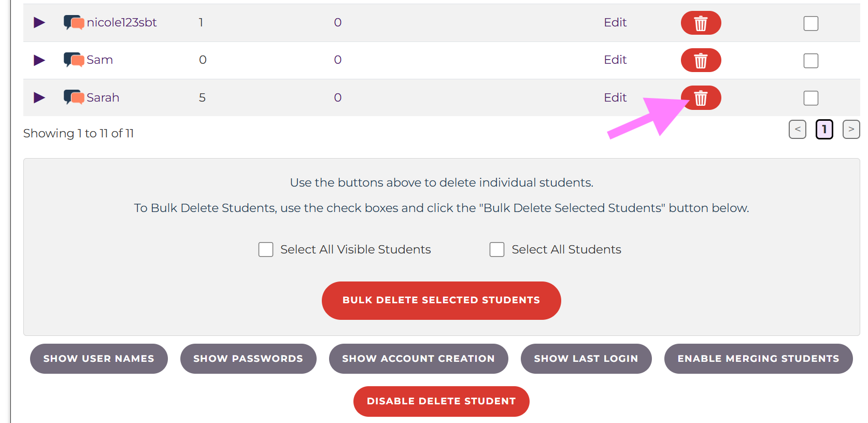Open chat bubble icon for nicole123sbt
The width and height of the screenshot is (868, 423).
[74, 23]
